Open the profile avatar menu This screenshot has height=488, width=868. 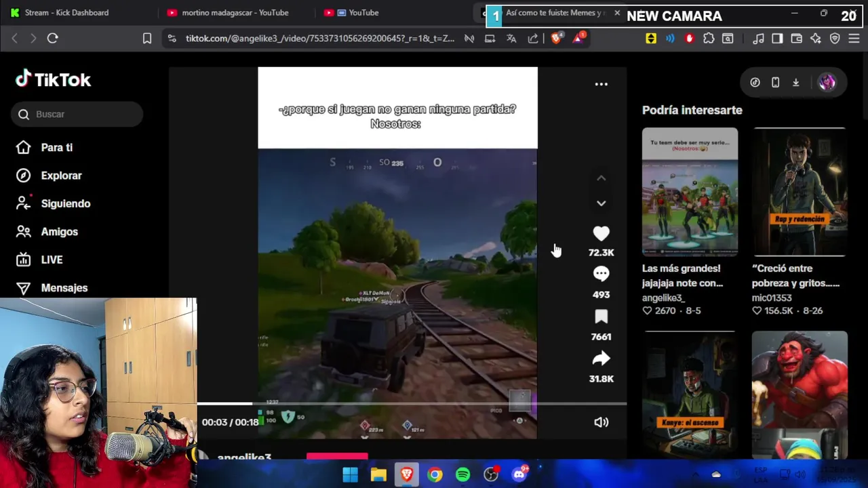tap(827, 82)
